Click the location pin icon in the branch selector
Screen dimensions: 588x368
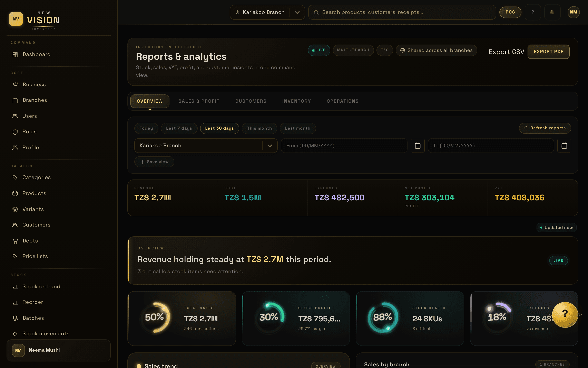(x=237, y=12)
